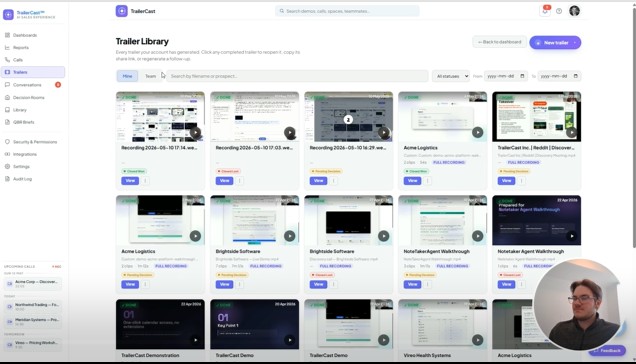
Task: Open Dashboards in the sidebar
Action: [x=32, y=35]
